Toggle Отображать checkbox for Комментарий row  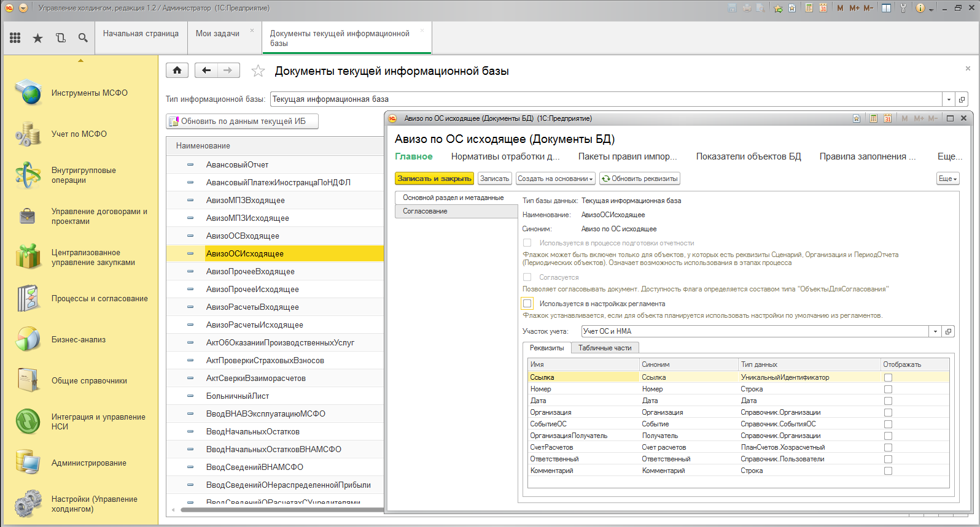(888, 471)
